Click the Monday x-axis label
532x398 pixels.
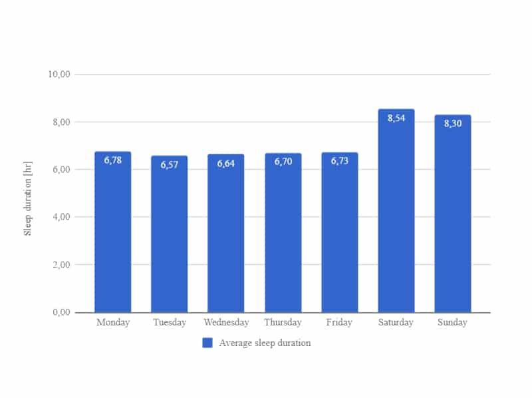pos(113,322)
